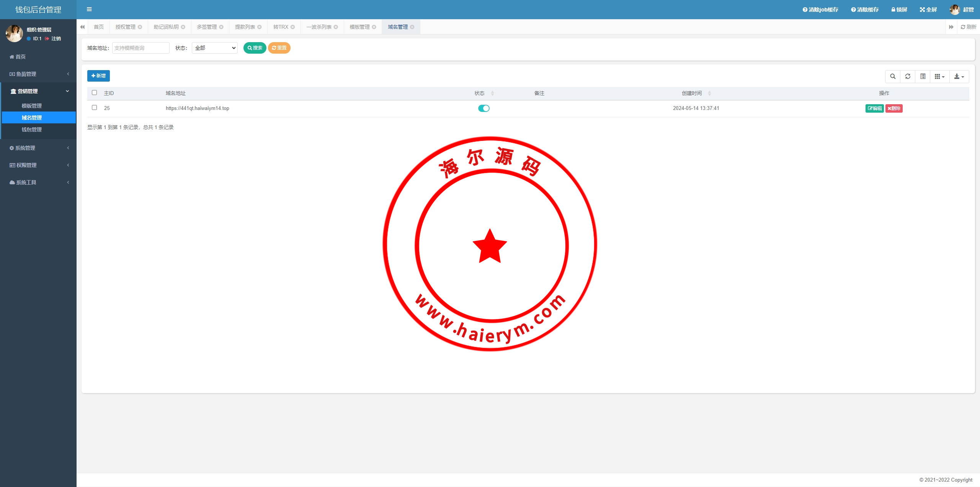Viewport: 980px width, 487px height.
Task: Close the 授权管理 tab via its x icon
Action: [140, 27]
